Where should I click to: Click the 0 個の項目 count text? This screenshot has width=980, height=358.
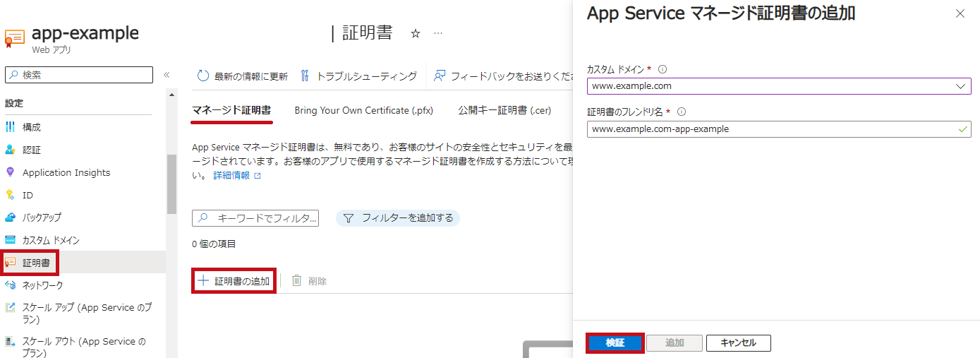pos(214,244)
